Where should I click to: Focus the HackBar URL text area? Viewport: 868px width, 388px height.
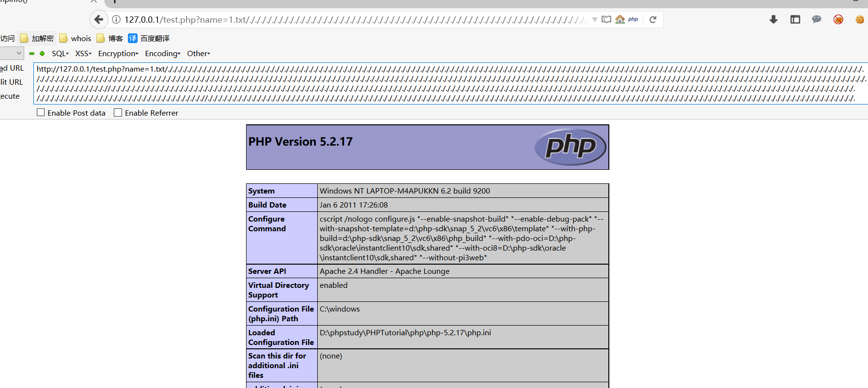click(450, 83)
